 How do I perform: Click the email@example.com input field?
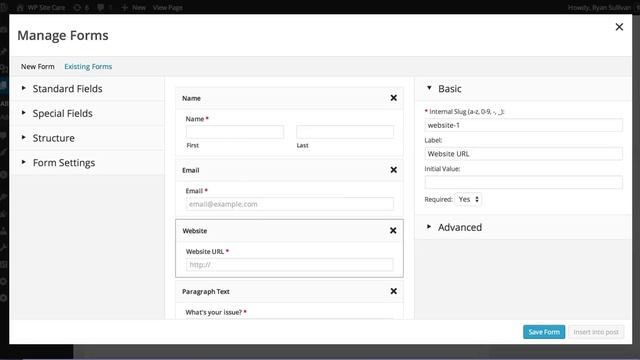[x=290, y=204]
